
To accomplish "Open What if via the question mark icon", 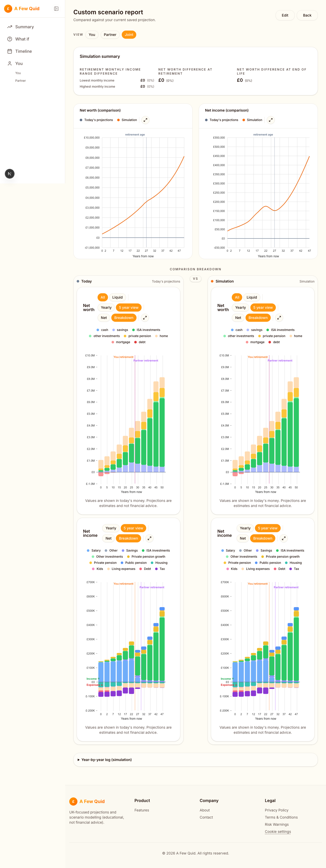I will [9, 39].
